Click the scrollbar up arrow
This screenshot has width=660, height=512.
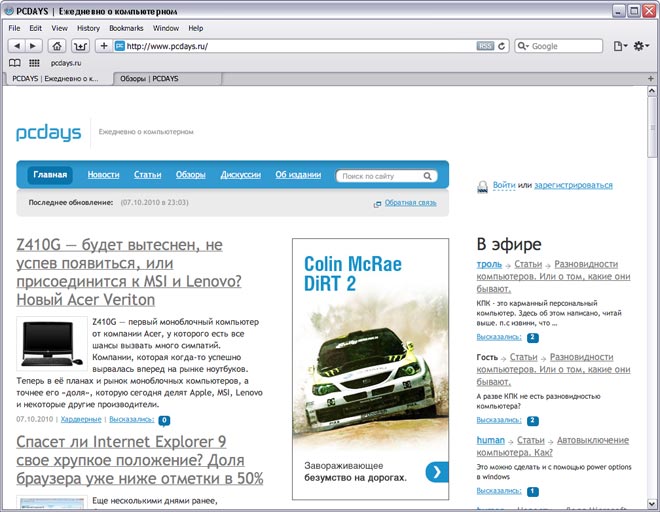pyautogui.click(x=652, y=91)
